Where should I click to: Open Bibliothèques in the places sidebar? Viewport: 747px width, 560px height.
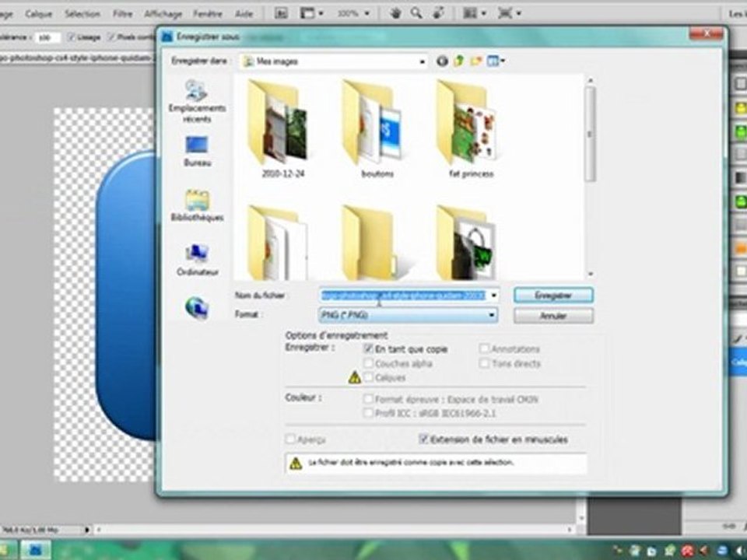[197, 205]
